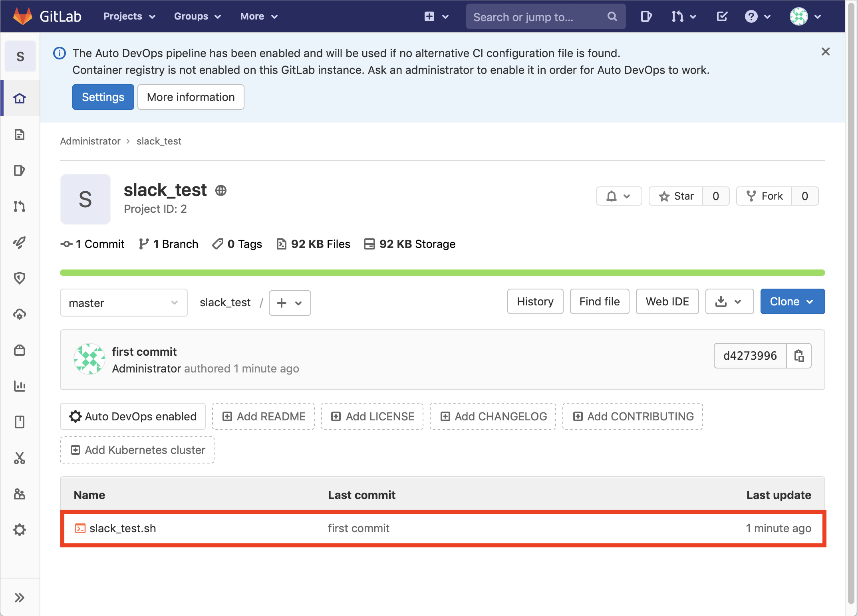Open Operations cloud gear icon in sidebar
The image size is (858, 616).
click(20, 314)
